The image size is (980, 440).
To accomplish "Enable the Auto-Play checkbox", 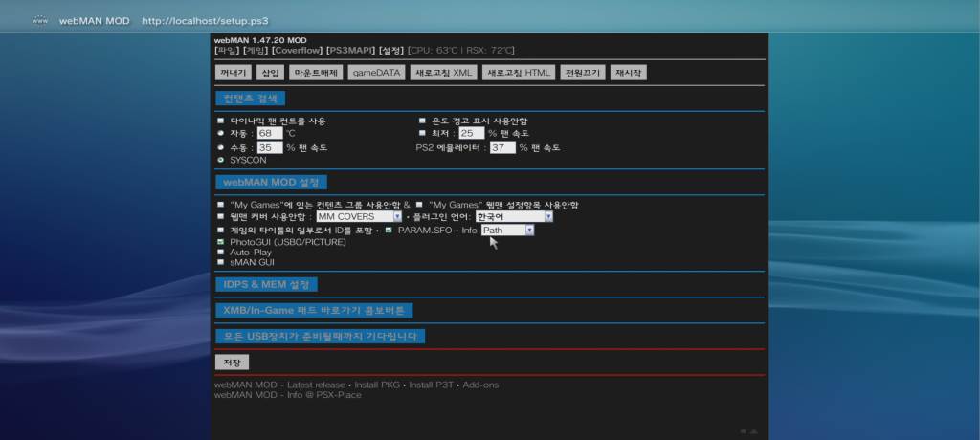I will coord(220,252).
